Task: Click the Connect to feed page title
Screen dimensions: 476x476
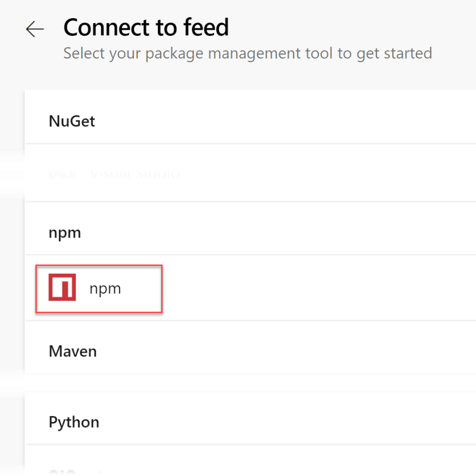Action: click(x=146, y=27)
